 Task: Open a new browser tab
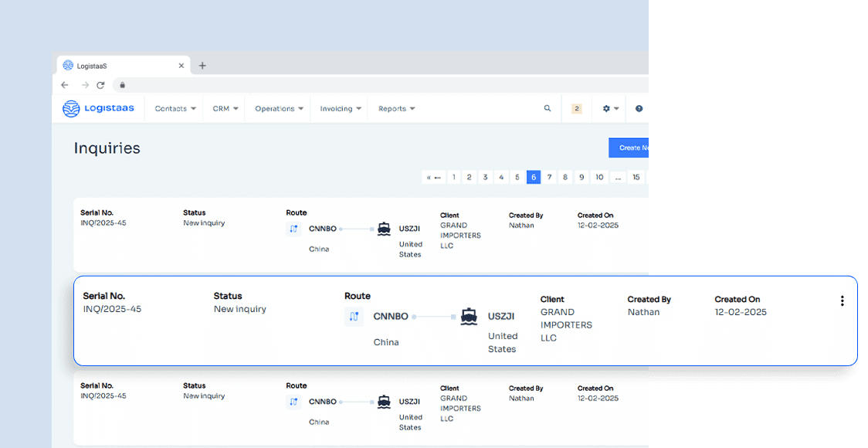click(x=202, y=66)
